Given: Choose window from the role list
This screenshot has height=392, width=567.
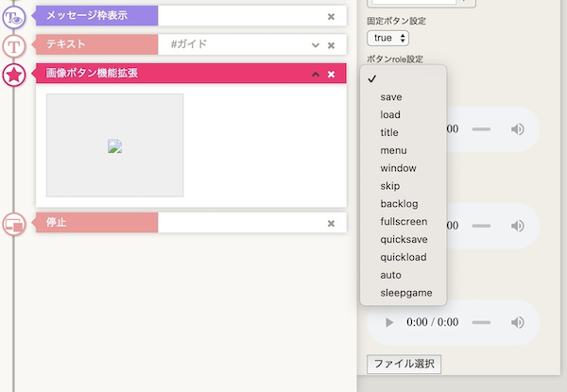Looking at the screenshot, I should pos(404,168).
